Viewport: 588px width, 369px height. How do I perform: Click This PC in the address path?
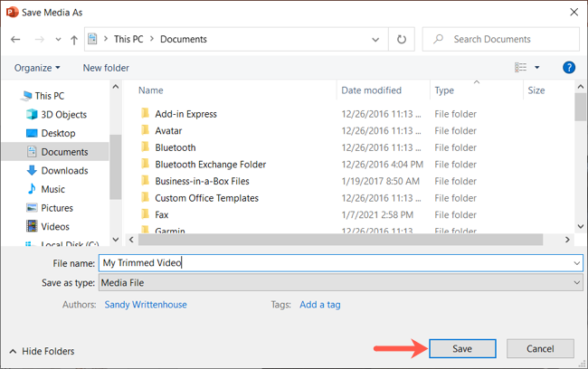click(x=128, y=39)
